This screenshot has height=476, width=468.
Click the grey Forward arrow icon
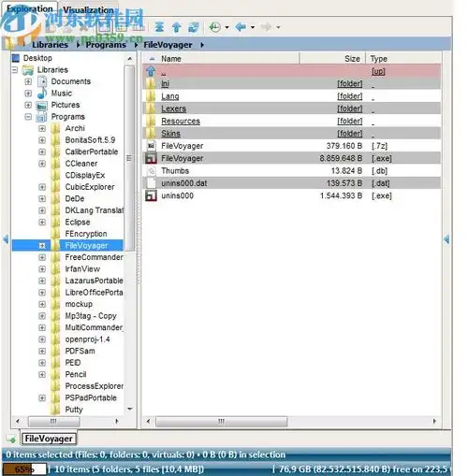tap(266, 27)
